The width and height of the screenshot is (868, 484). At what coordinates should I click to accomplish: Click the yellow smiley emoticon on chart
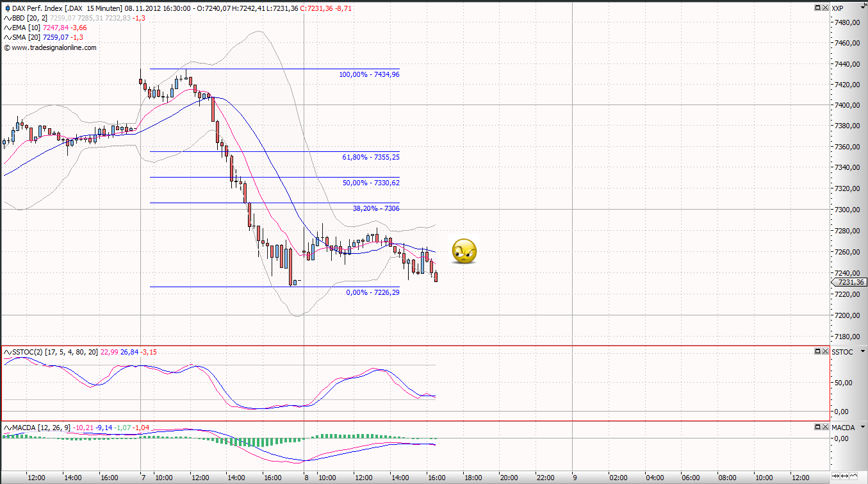pyautogui.click(x=464, y=252)
